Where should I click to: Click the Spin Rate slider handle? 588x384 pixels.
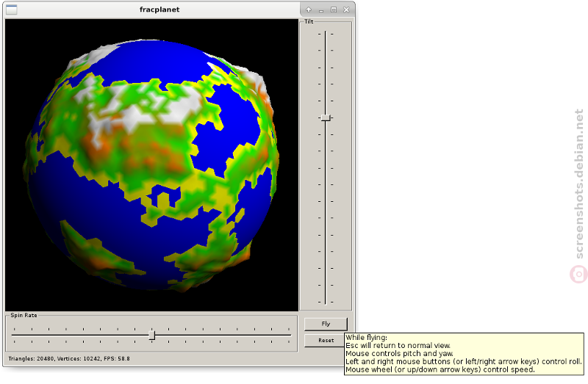152,335
